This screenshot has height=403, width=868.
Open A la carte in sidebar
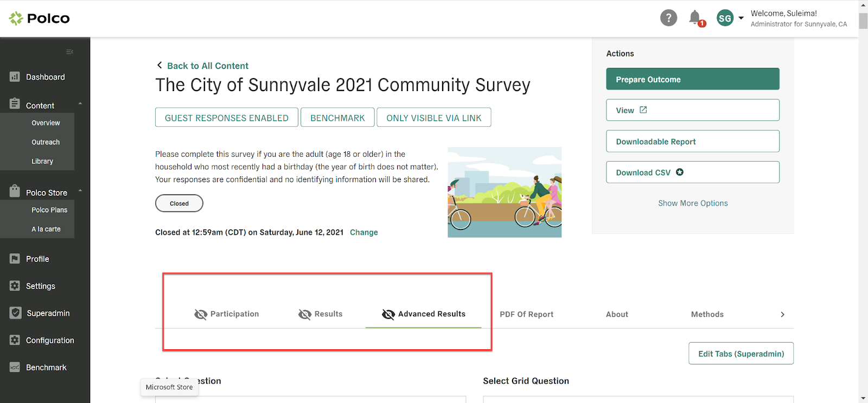[46, 229]
